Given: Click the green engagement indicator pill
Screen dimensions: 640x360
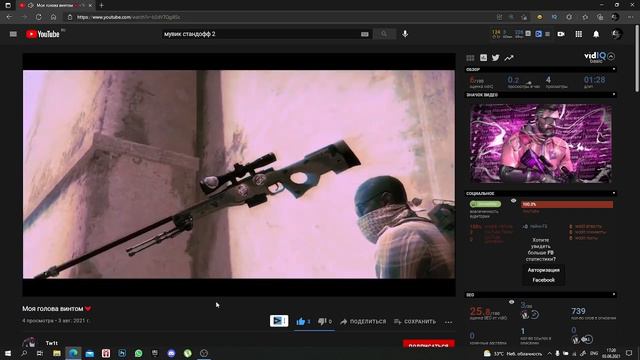Looking at the screenshot, I should [x=485, y=204].
